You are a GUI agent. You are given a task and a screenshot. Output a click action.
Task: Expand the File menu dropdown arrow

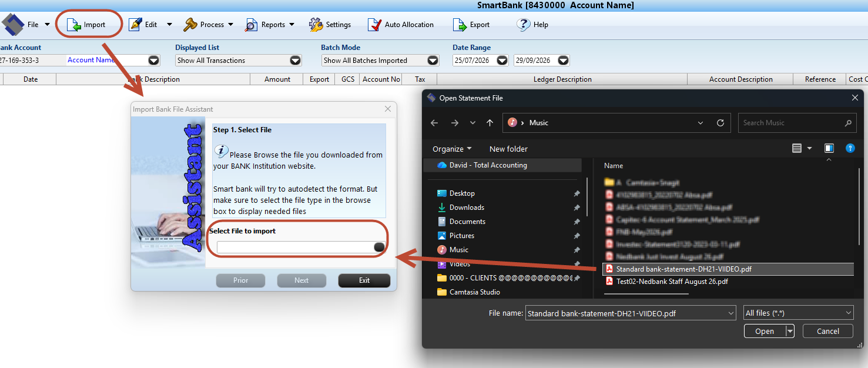pyautogui.click(x=48, y=25)
